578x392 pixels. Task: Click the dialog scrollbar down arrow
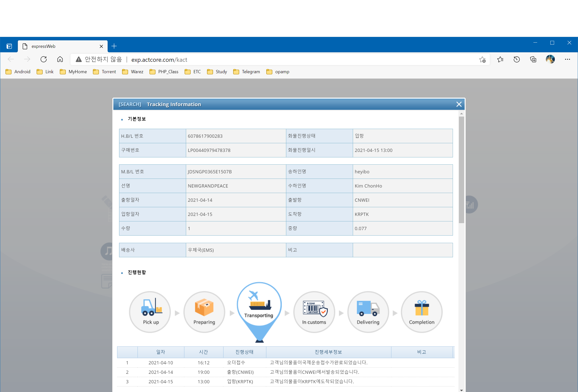(x=461, y=390)
